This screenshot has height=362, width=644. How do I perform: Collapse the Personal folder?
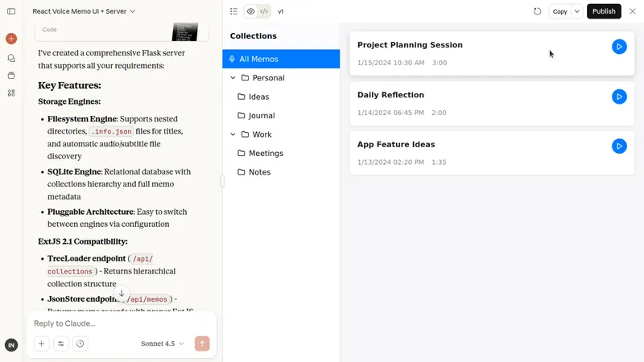233,78
